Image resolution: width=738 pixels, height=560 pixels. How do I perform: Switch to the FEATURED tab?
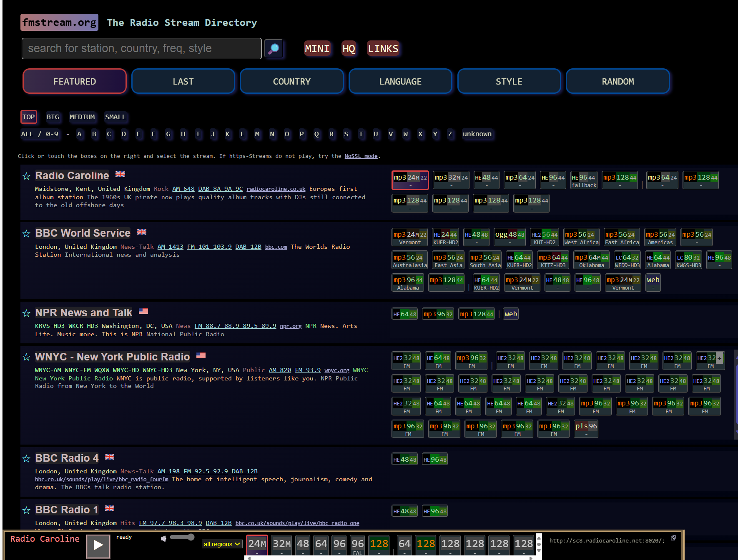click(x=75, y=81)
